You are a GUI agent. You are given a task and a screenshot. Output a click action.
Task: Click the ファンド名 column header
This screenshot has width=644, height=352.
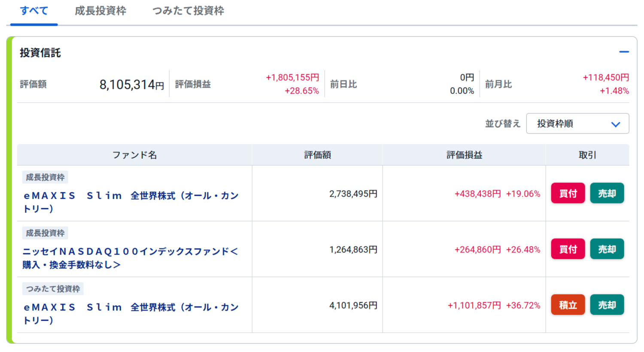[134, 155]
